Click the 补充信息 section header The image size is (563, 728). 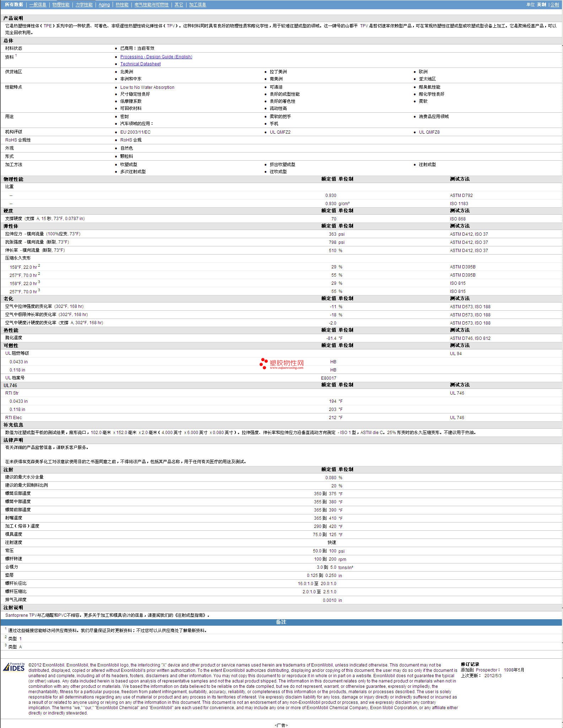13,425
